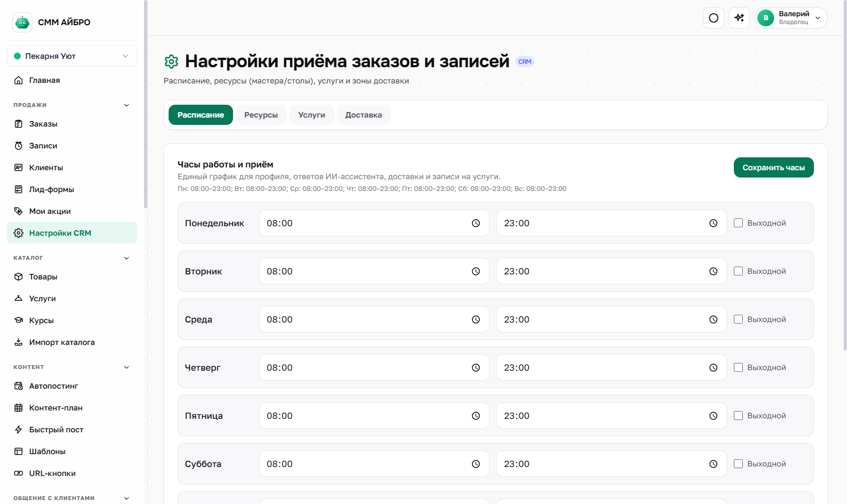Collapse the КАТАЛОГ sidebar section
847x504 pixels.
127,258
